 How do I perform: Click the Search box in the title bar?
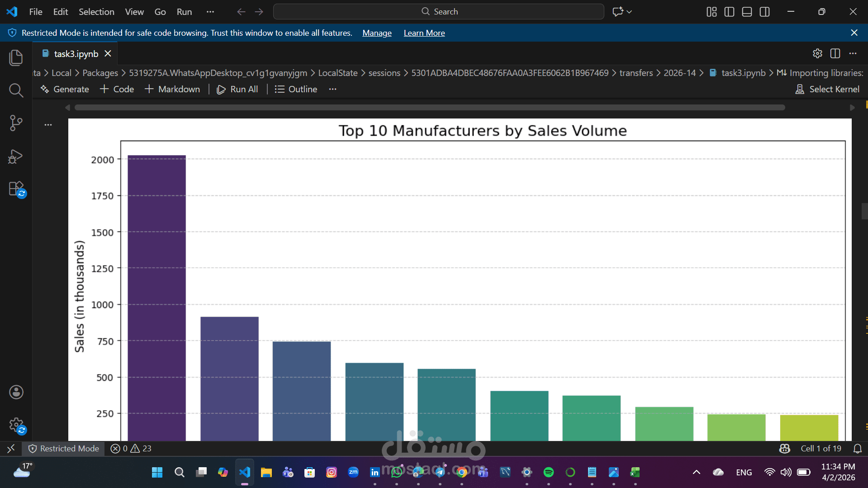click(x=438, y=11)
